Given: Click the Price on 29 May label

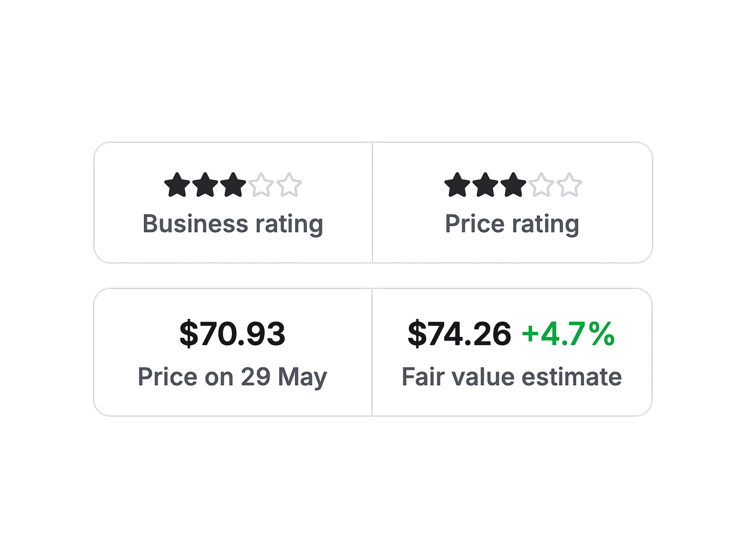Looking at the screenshot, I should click(x=232, y=377).
